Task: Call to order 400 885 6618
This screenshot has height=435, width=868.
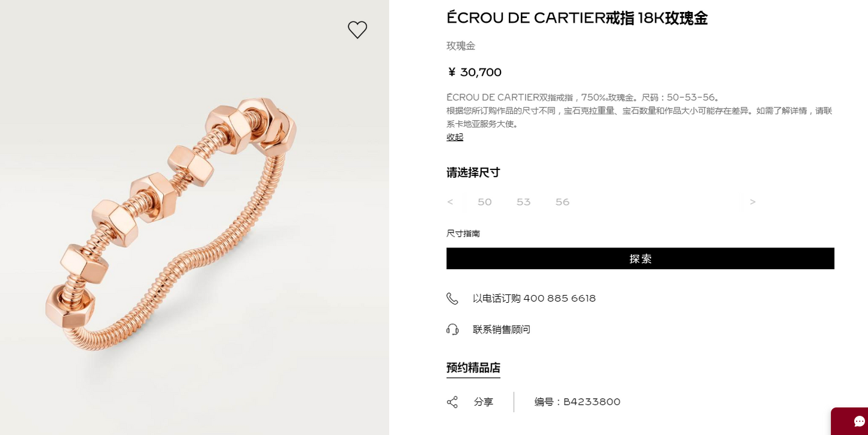Action: (534, 298)
